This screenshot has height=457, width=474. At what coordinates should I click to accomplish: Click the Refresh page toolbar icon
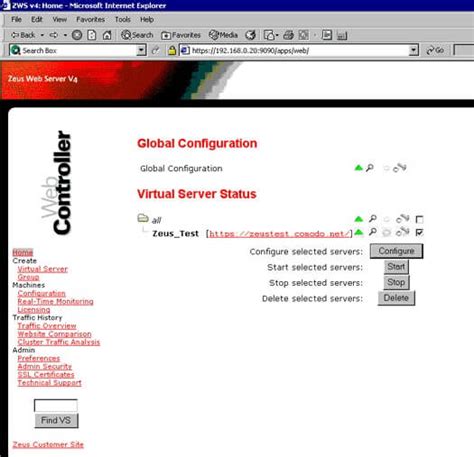92,35
